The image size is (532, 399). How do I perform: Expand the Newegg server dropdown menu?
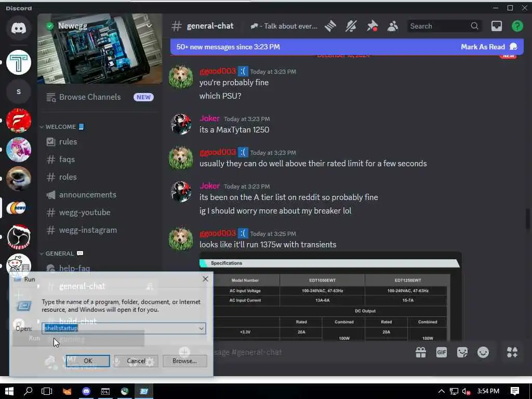[x=149, y=26]
